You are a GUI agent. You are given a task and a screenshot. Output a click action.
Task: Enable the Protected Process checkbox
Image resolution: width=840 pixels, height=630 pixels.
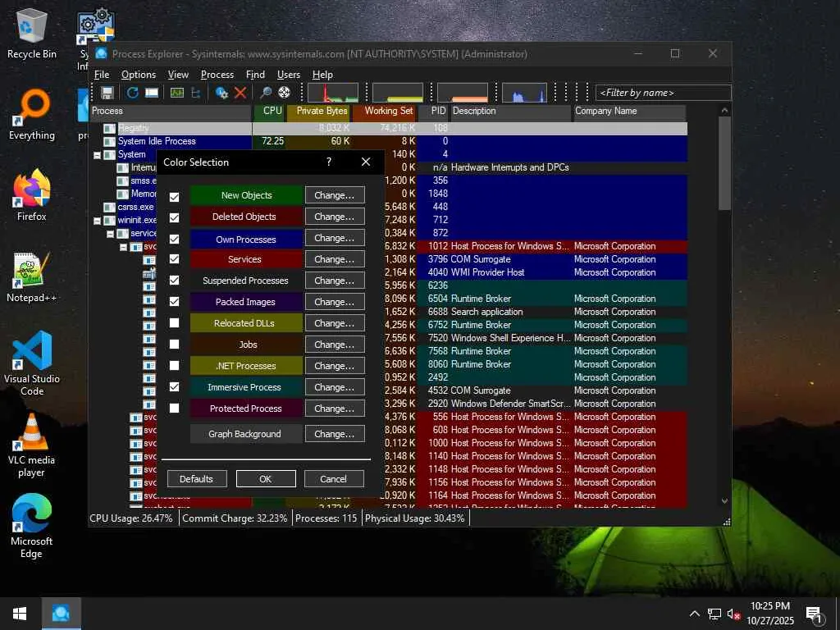tap(174, 408)
